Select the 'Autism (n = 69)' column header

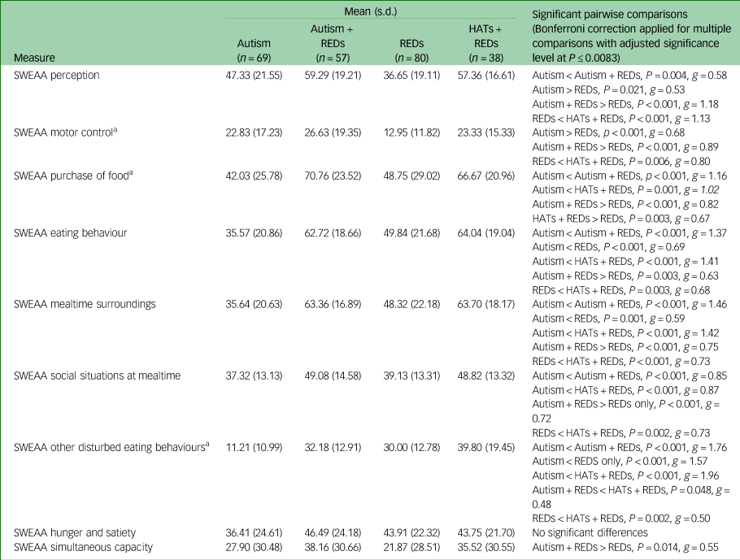click(254, 50)
